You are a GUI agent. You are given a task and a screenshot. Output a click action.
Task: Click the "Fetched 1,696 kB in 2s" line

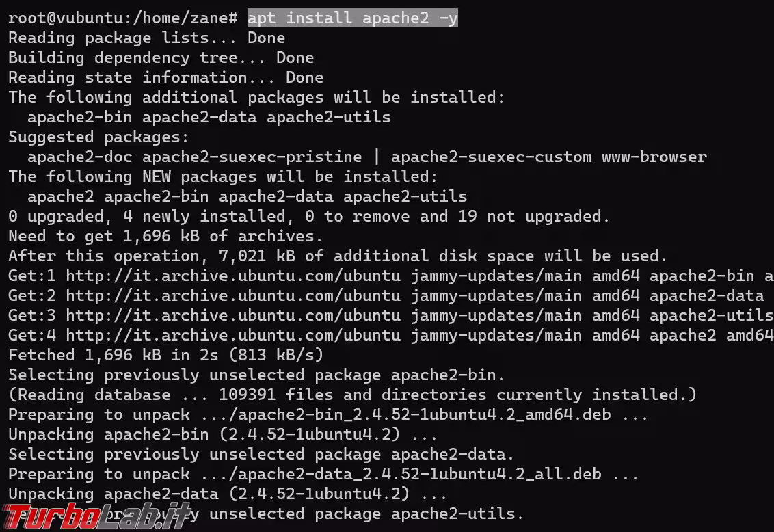[x=165, y=356]
